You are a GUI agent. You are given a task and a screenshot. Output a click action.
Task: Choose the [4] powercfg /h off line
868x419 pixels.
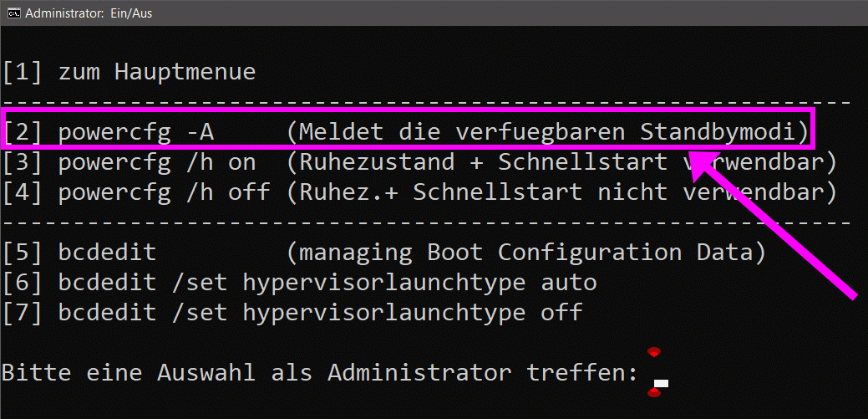click(x=136, y=192)
